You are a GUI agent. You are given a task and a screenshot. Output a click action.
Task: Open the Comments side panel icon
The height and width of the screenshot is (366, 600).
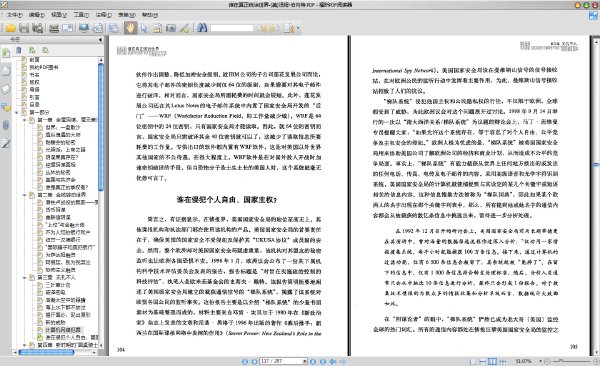6,107
